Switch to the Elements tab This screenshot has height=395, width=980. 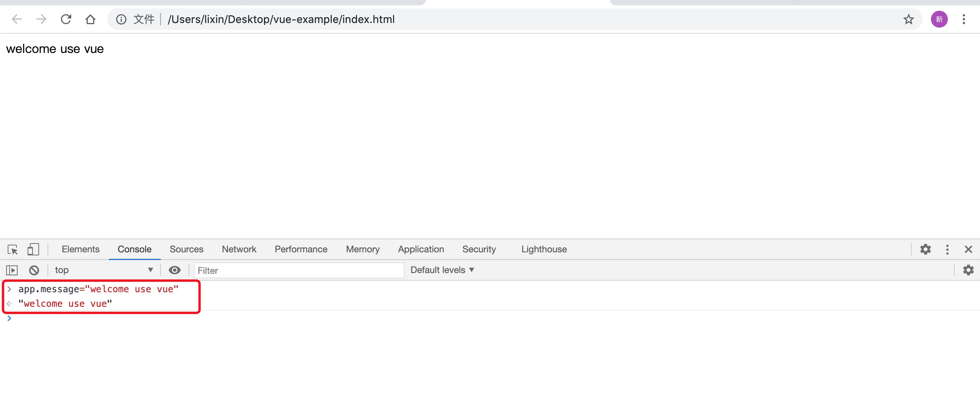coord(80,249)
